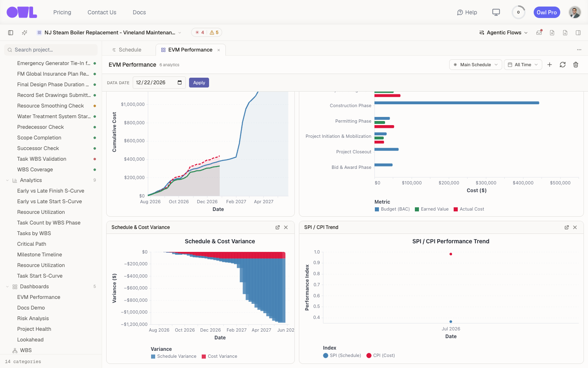
Task: Open the All Time range dropdown
Action: [x=523, y=65]
